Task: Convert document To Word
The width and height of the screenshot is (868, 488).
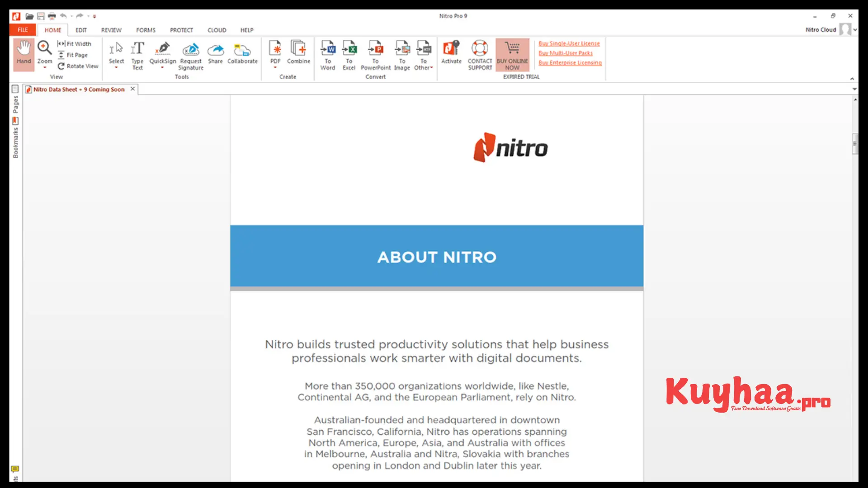Action: pyautogui.click(x=328, y=55)
